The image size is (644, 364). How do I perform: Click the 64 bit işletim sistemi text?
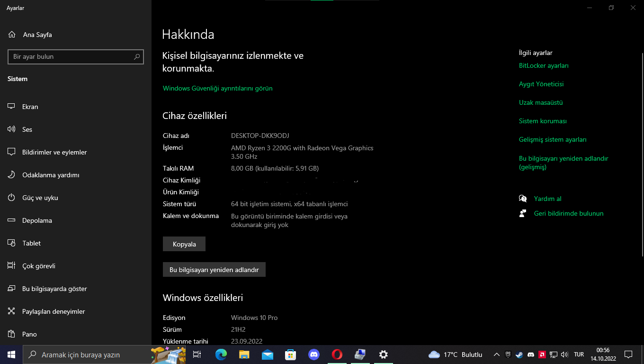tap(289, 204)
